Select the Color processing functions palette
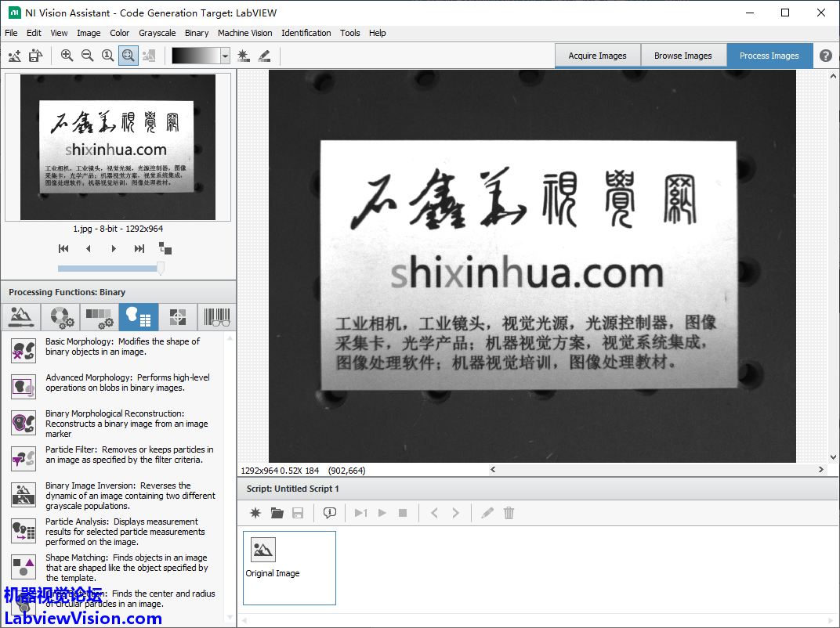This screenshot has height=628, width=840. click(60, 317)
